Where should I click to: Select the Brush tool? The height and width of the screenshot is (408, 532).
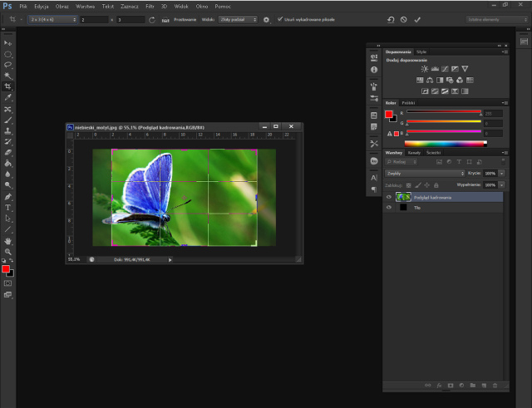[7, 120]
